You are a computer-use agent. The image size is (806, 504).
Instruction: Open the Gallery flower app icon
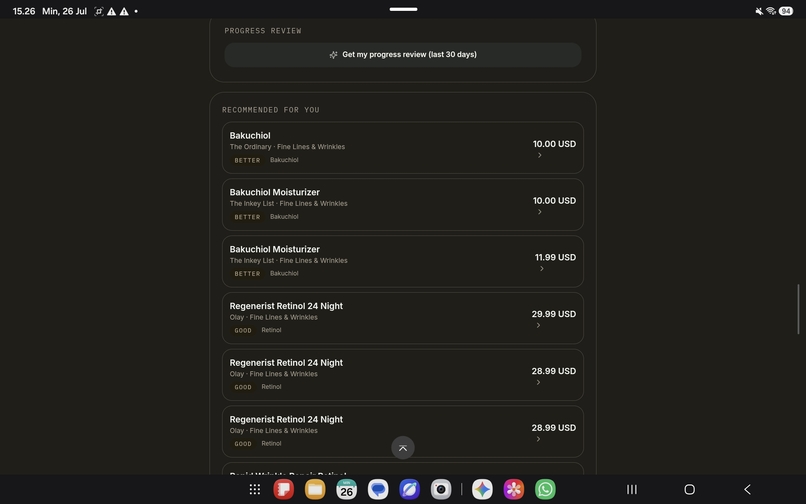(x=514, y=489)
